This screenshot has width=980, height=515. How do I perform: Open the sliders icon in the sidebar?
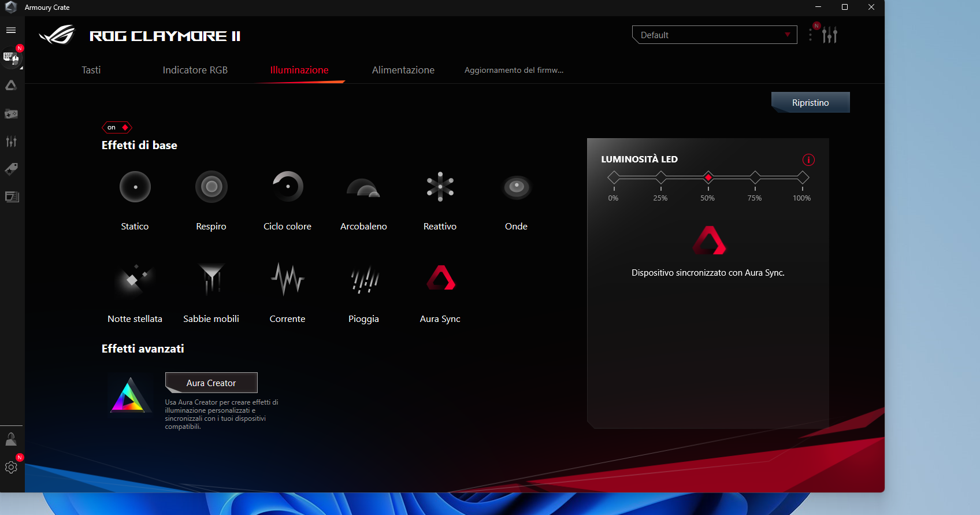pos(11,141)
